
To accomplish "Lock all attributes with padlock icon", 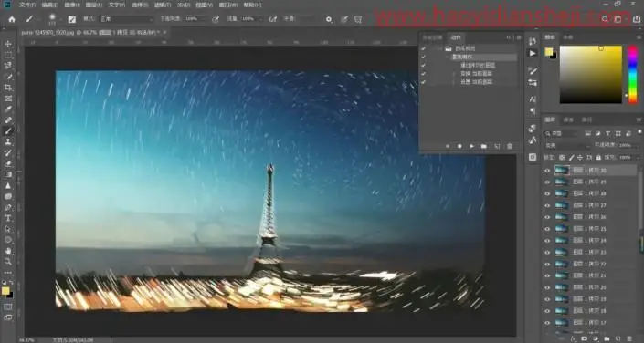I will pos(598,157).
